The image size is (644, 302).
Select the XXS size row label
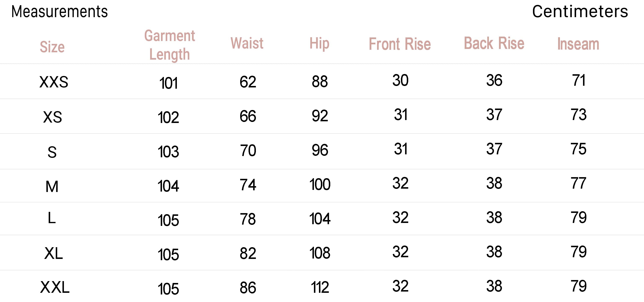(x=54, y=82)
